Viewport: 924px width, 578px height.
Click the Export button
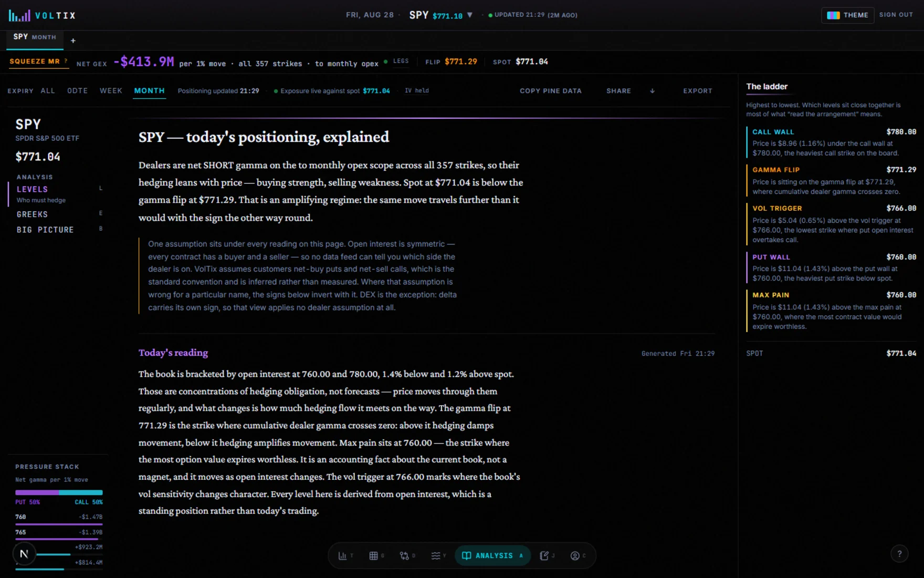click(698, 91)
